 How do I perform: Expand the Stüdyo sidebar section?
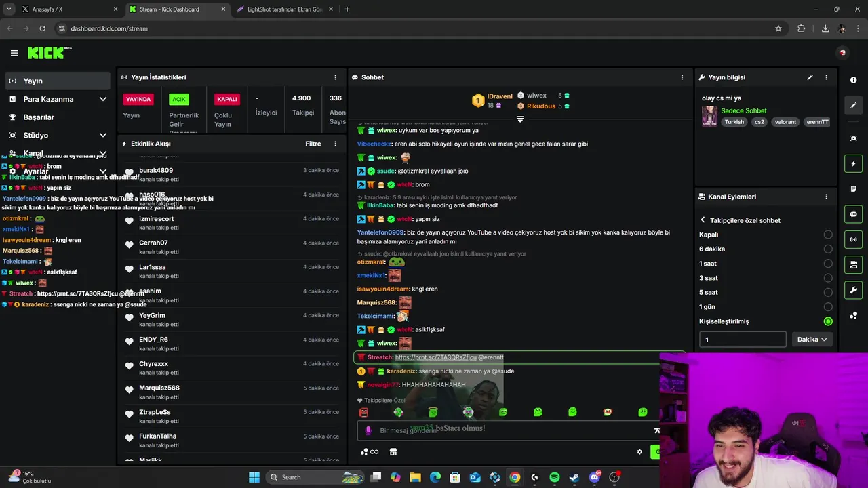pos(102,136)
